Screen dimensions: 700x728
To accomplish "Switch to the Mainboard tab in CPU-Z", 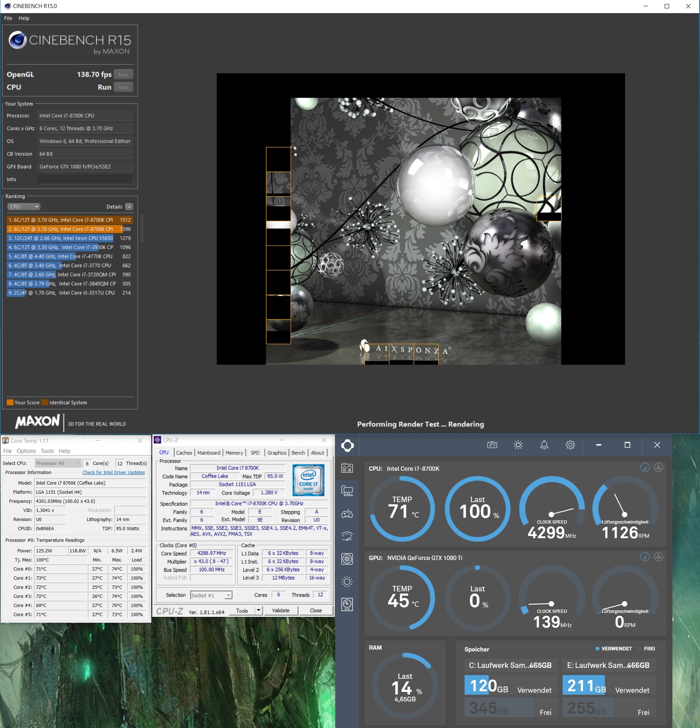I will click(x=208, y=453).
